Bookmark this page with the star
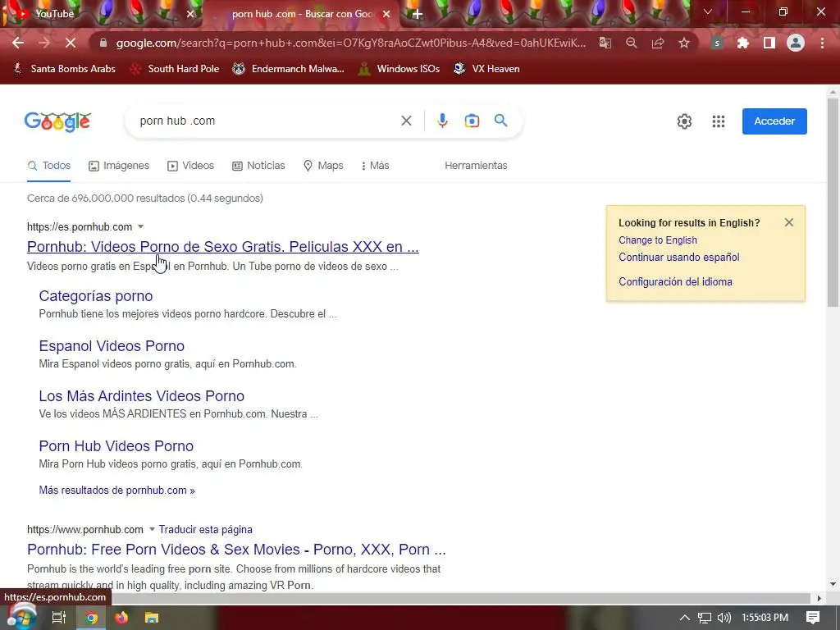The height and width of the screenshot is (630, 840). 684,43
